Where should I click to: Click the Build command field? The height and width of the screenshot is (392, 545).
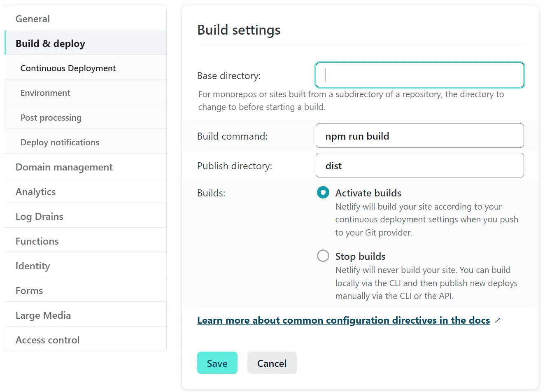pyautogui.click(x=419, y=135)
